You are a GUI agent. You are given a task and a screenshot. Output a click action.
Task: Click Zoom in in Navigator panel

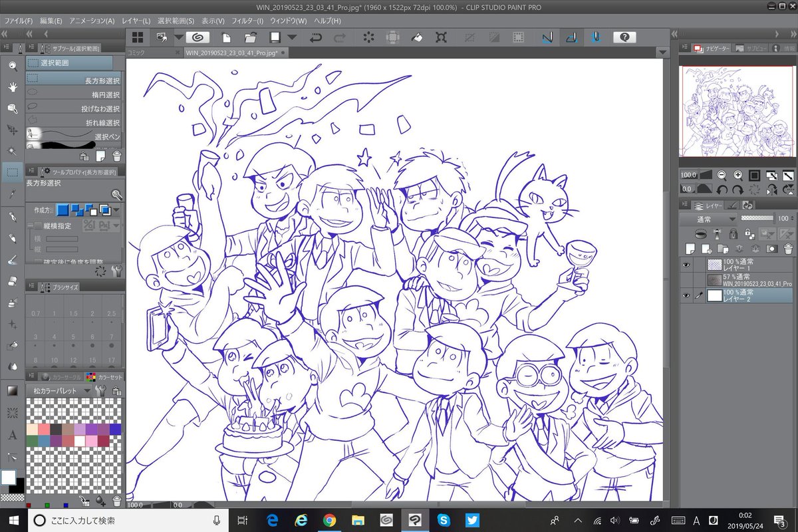[x=737, y=175]
